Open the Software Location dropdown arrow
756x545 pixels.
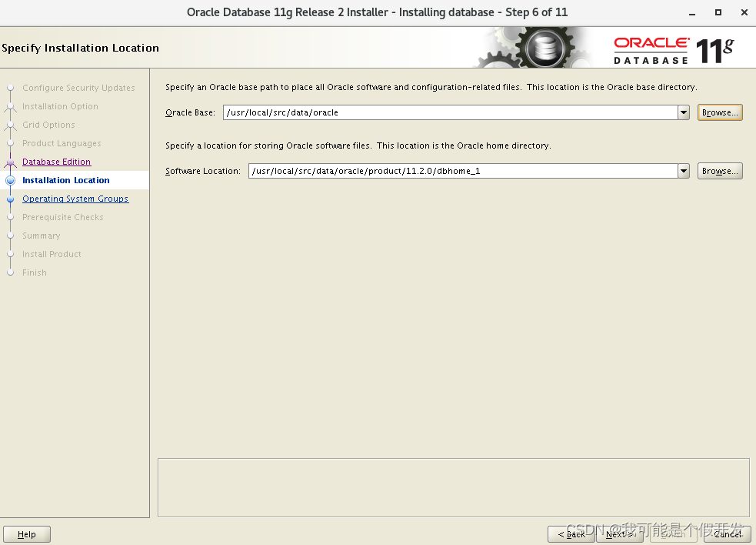(684, 171)
